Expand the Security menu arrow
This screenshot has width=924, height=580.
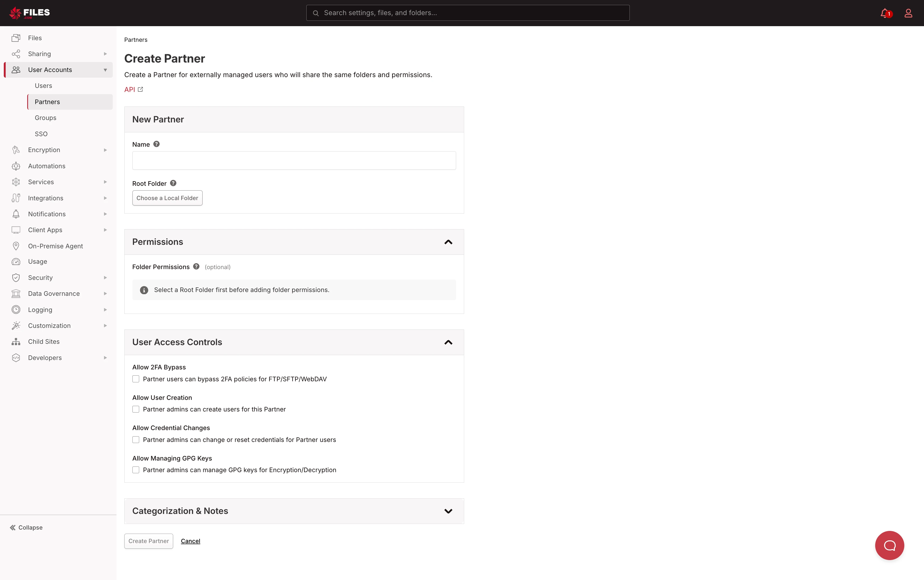[x=105, y=278]
